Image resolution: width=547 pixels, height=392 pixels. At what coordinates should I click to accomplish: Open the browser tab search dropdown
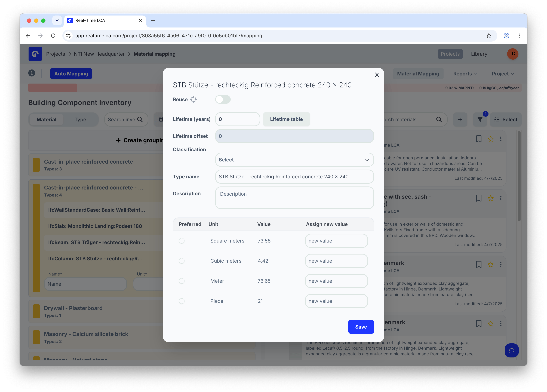57,20
